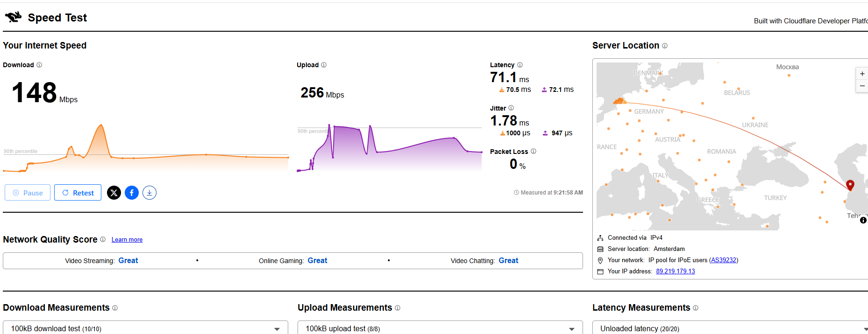Click the Jitter info icon
Image resolution: width=868 pixels, height=334 pixels.
(x=511, y=108)
